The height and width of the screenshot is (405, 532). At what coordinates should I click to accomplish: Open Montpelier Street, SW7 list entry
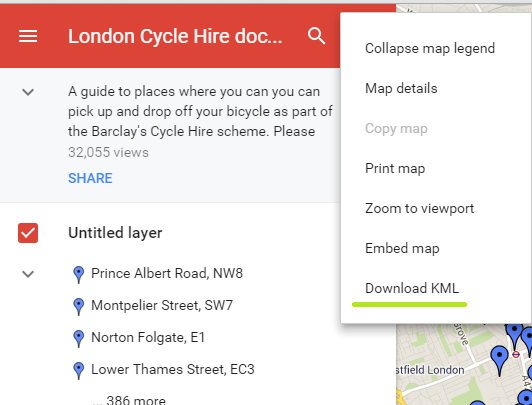pyautogui.click(x=162, y=305)
